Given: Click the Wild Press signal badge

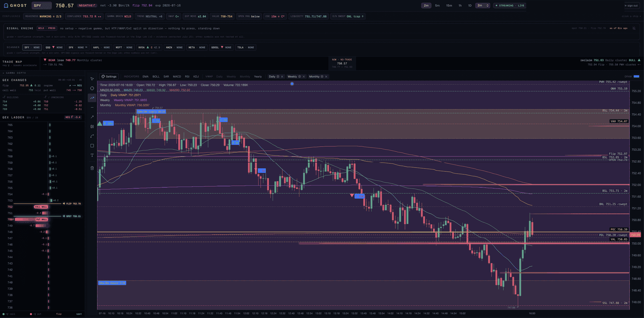Looking at the screenshot, I should click(47, 28).
